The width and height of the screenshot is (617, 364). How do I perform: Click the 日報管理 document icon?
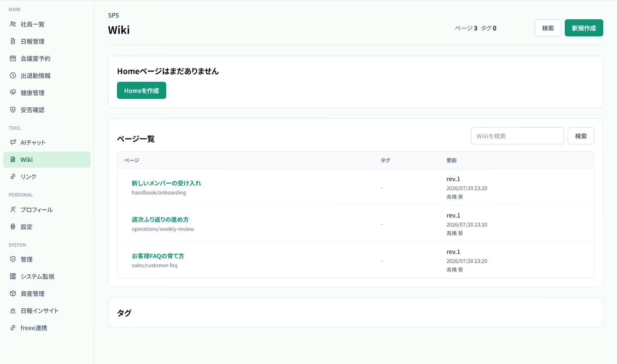click(x=13, y=41)
